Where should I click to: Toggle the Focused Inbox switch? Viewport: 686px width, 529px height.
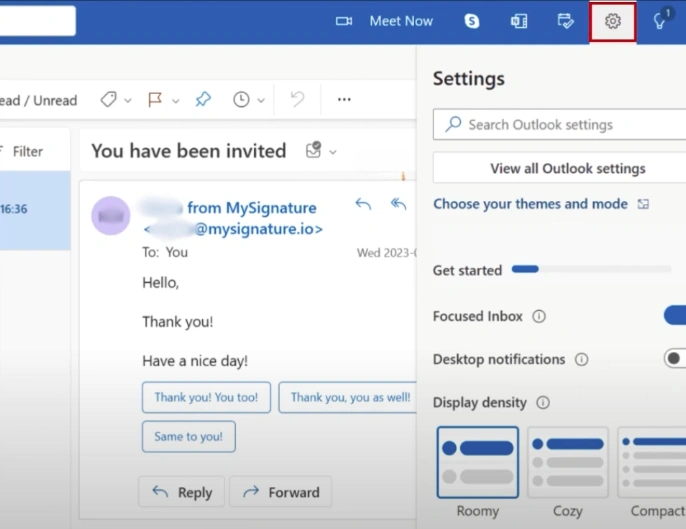point(675,315)
